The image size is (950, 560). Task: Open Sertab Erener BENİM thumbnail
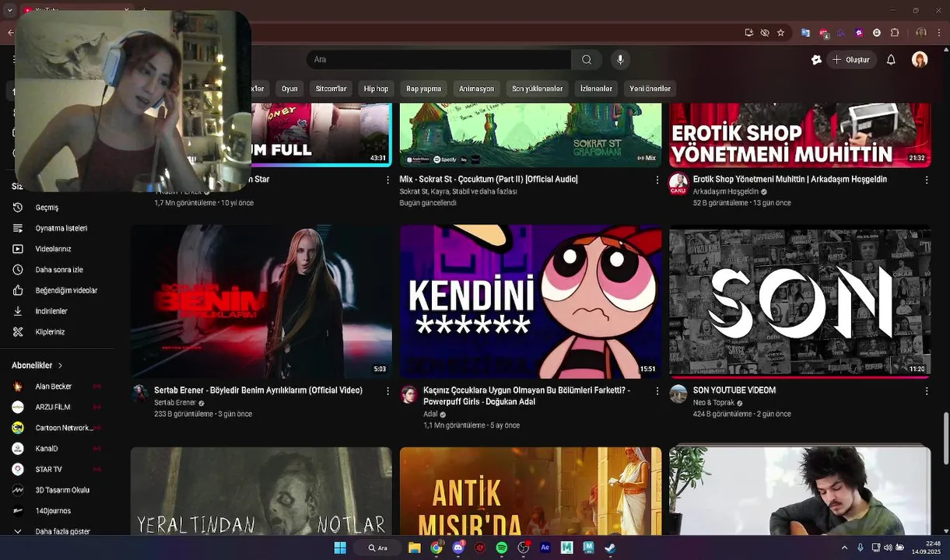pos(261,302)
